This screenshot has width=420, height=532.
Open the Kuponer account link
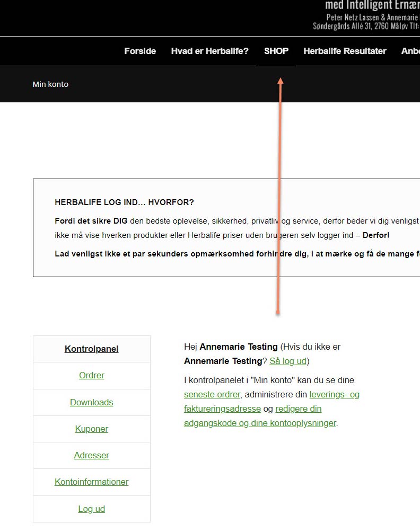point(91,429)
